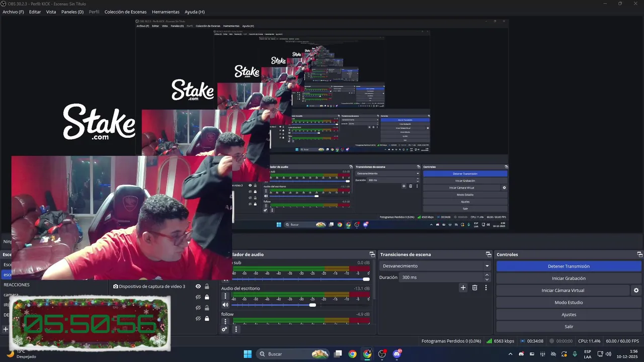
Task: Pop out the Transiciones de escena dock icon
Action: [488, 254]
